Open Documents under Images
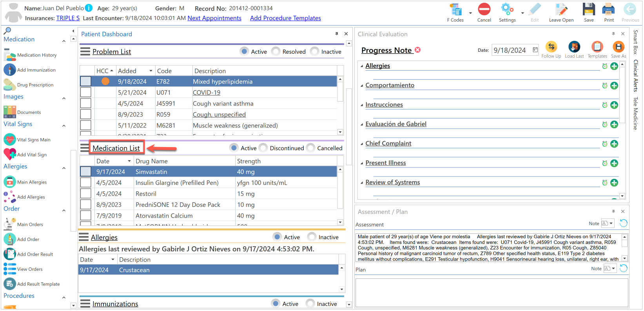Screen dimensions: 644x311 pyautogui.click(x=22, y=112)
